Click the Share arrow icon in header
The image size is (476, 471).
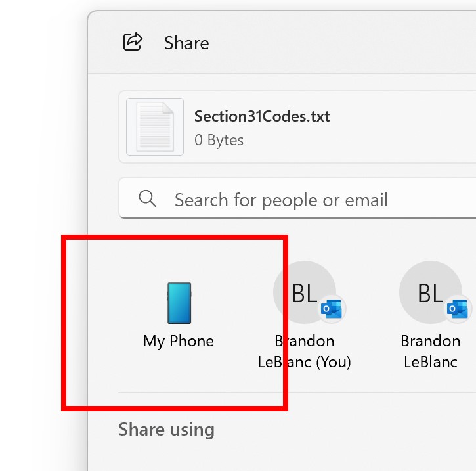point(133,42)
